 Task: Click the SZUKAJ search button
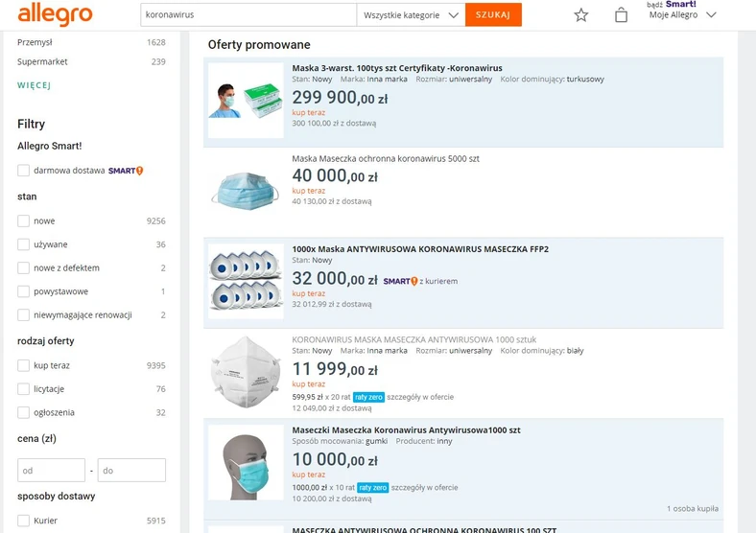493,15
